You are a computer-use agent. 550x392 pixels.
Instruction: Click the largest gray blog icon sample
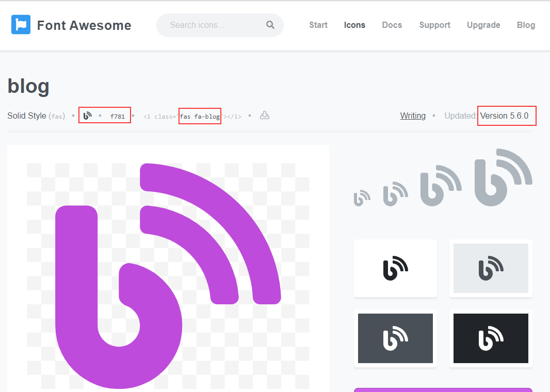(x=504, y=177)
